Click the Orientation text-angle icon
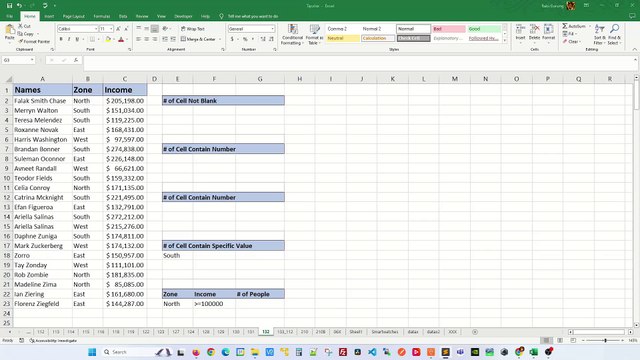 click(x=165, y=29)
